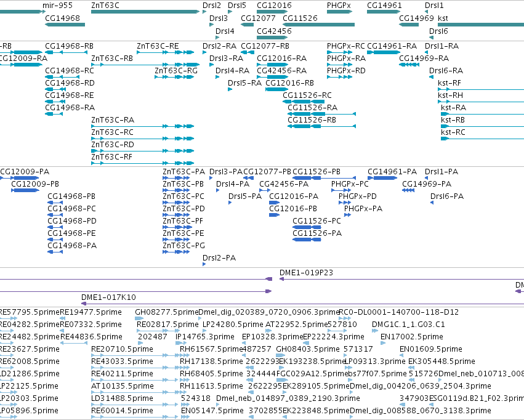This screenshot has width=524, height=420.
Task: Click protein CG14969-PA
Action: tap(427, 184)
